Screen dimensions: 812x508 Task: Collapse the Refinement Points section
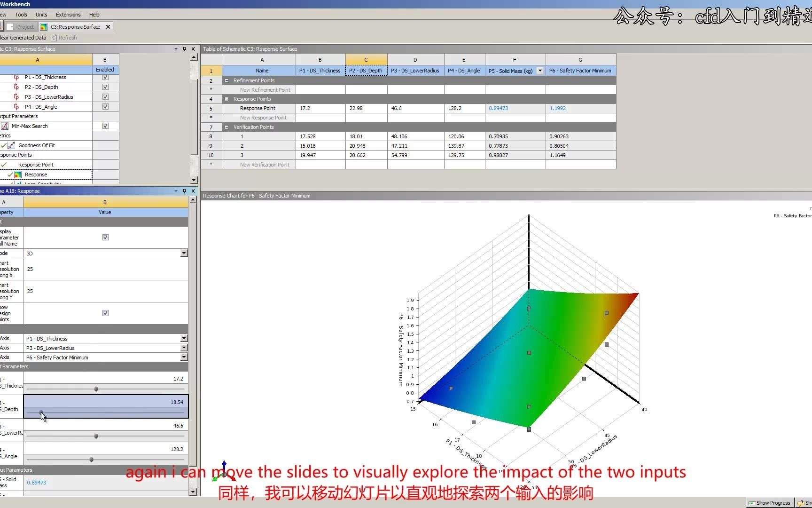(x=227, y=80)
